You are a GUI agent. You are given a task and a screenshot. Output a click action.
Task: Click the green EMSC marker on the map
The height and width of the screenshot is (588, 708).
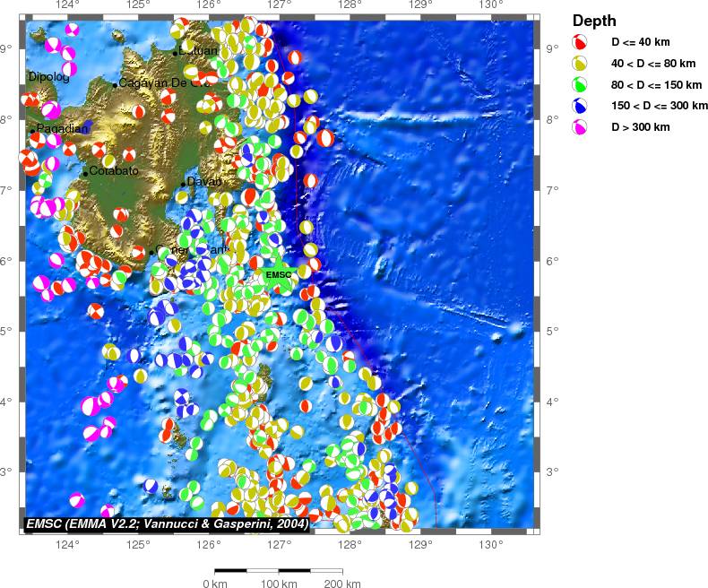[x=279, y=275]
